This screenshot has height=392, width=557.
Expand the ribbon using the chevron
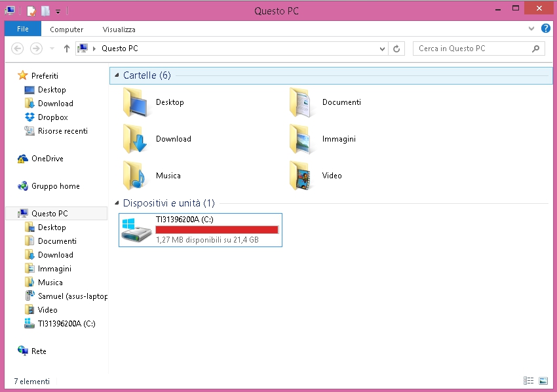[531, 29]
